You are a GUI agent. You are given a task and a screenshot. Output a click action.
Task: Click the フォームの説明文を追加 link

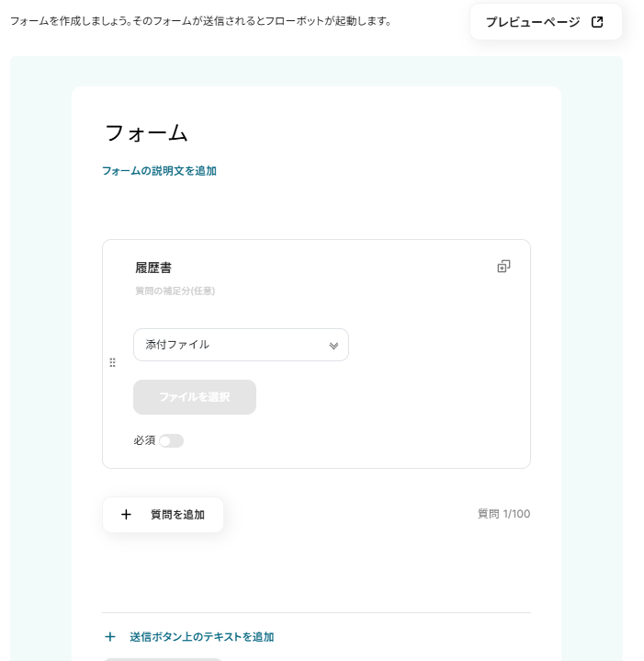(159, 171)
